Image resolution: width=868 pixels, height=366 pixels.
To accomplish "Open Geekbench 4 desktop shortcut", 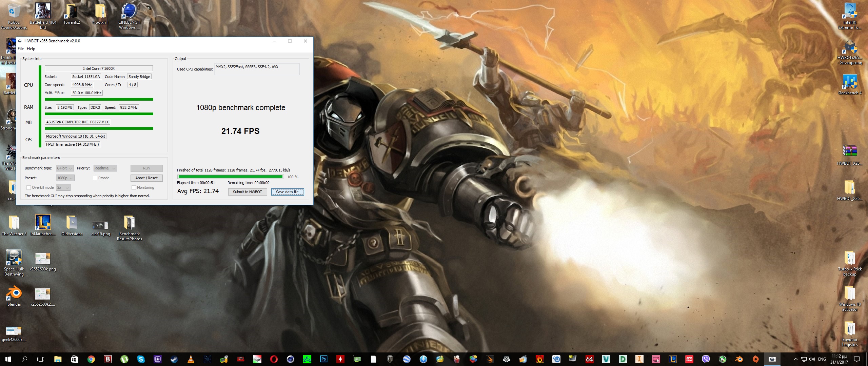I will click(x=850, y=84).
